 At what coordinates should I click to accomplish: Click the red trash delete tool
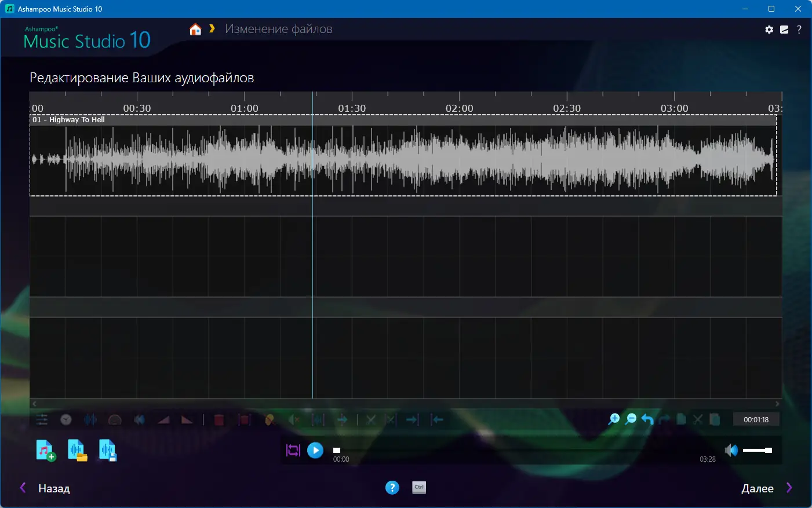[219, 419]
